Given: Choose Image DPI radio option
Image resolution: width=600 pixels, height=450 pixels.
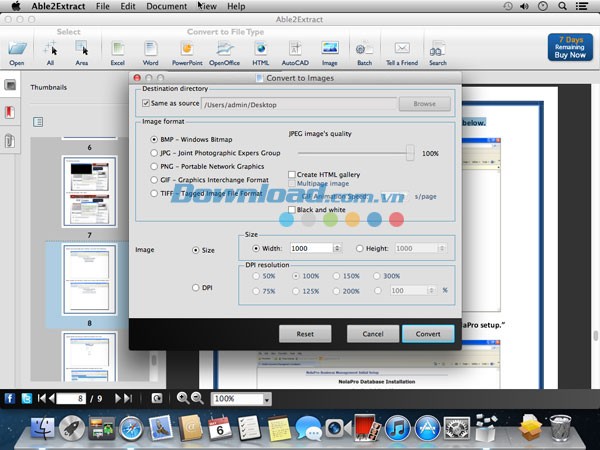Looking at the screenshot, I should coord(196,287).
